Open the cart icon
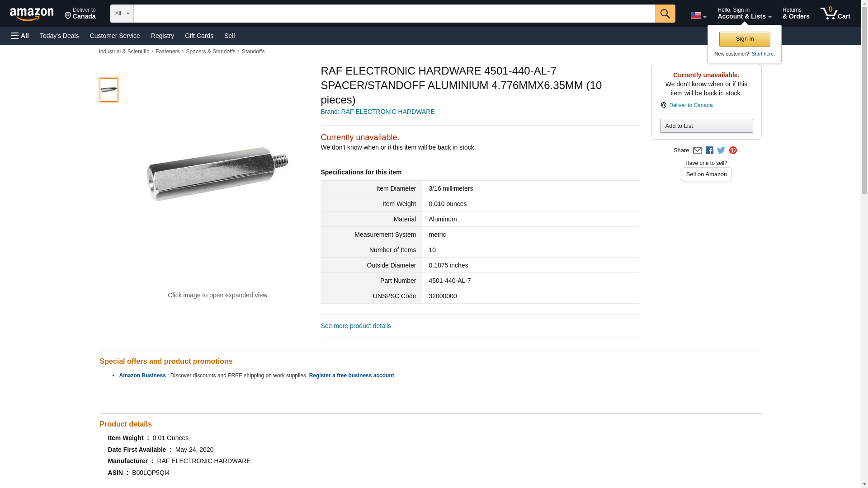The width and height of the screenshot is (868, 488). coord(835,13)
